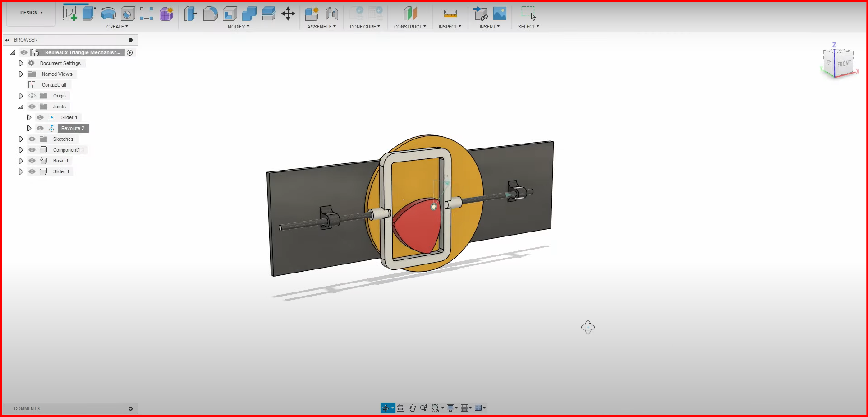868x417 pixels.
Task: Click the New Component icon
Action: tap(312, 14)
